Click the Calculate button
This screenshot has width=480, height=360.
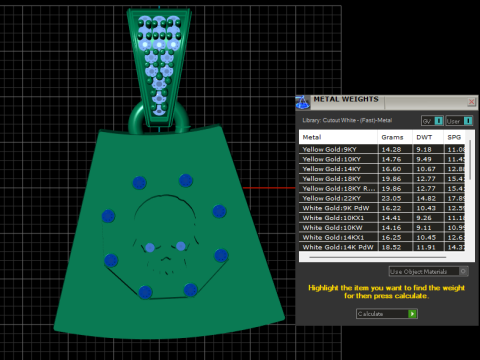(x=387, y=314)
